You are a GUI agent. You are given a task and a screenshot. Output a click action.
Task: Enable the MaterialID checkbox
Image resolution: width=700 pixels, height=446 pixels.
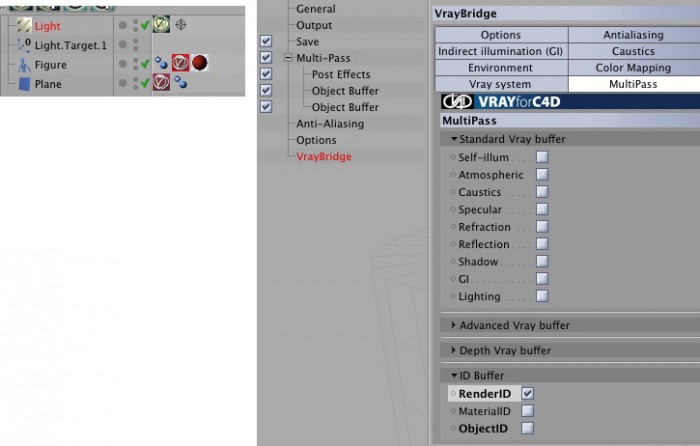528,411
